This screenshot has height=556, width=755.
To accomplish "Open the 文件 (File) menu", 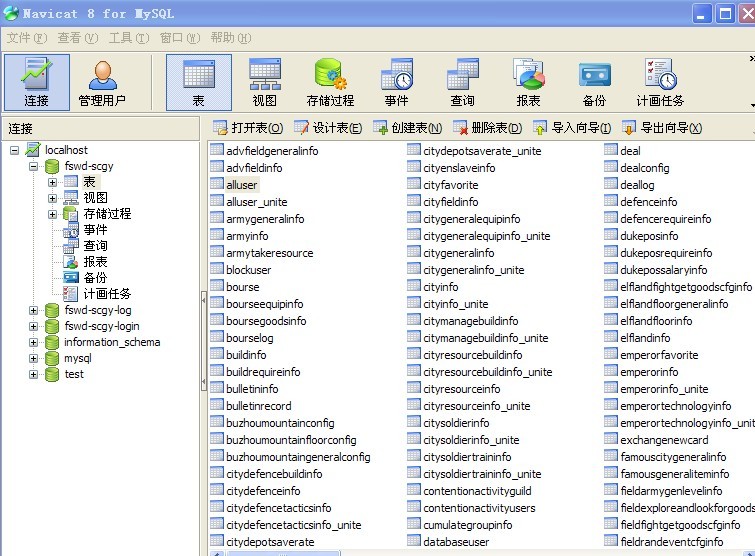I will [x=27, y=38].
